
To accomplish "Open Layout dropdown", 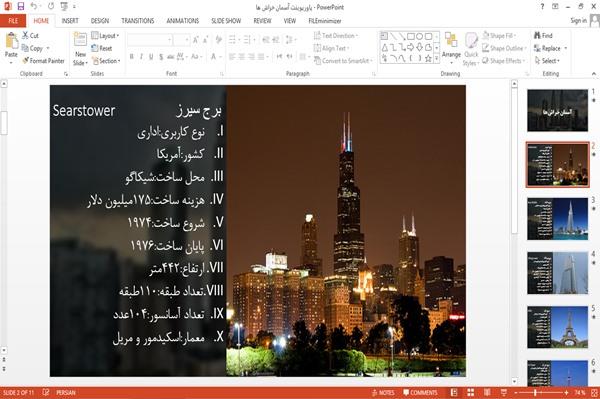I will pyautogui.click(x=105, y=36).
